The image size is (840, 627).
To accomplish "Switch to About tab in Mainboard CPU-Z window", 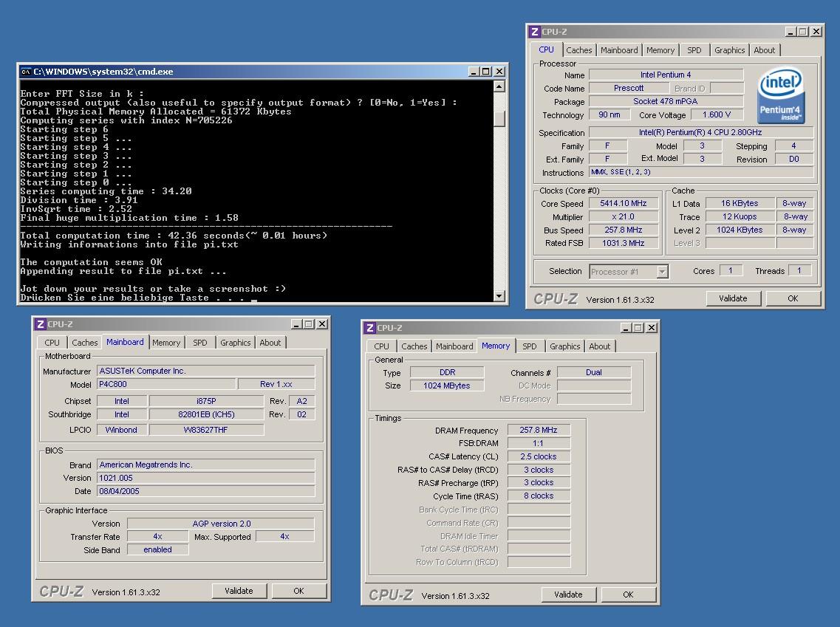I will click(x=270, y=343).
